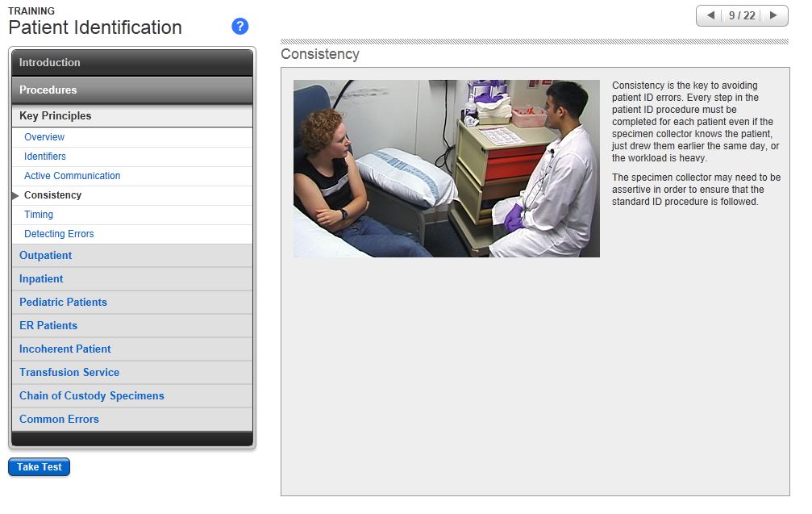The width and height of the screenshot is (812, 514).
Task: Click the Take Test button
Action: pyautogui.click(x=40, y=467)
